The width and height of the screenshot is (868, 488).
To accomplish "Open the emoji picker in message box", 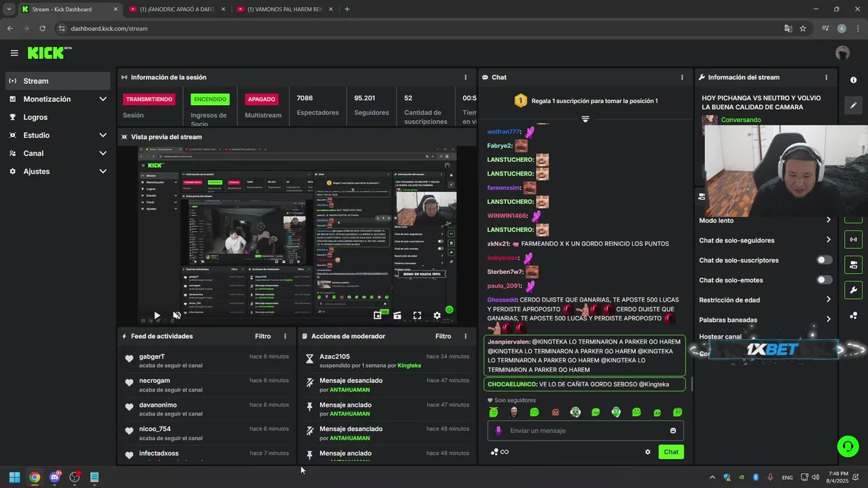I will [673, 430].
